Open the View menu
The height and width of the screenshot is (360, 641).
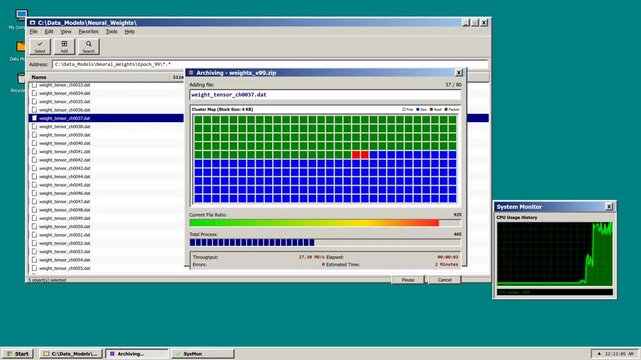coord(66,31)
